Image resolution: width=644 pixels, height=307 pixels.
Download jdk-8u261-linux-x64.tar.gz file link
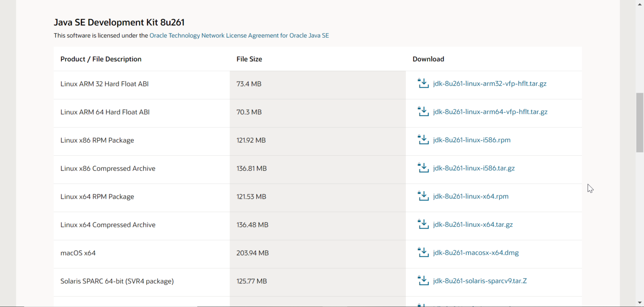[473, 224]
